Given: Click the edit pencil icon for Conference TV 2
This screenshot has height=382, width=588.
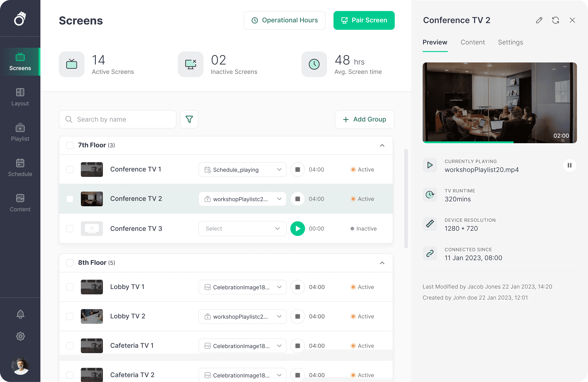Looking at the screenshot, I should [539, 20].
